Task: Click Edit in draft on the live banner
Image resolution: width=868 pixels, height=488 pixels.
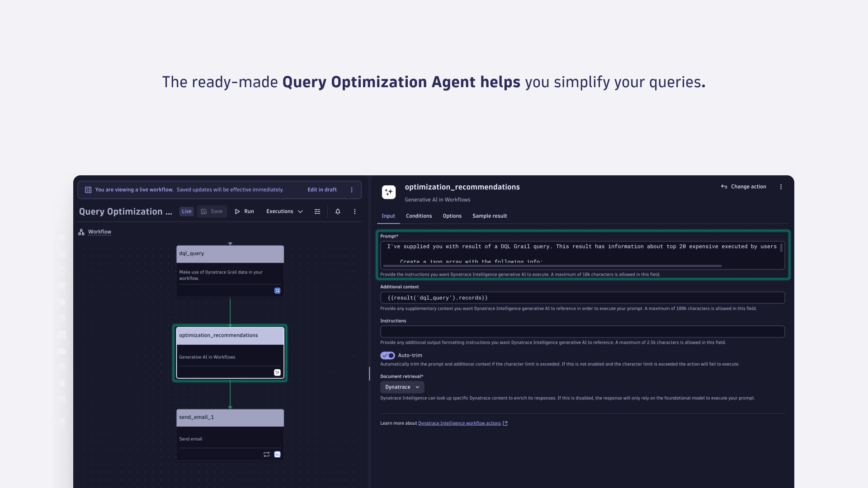Action: [x=322, y=189]
